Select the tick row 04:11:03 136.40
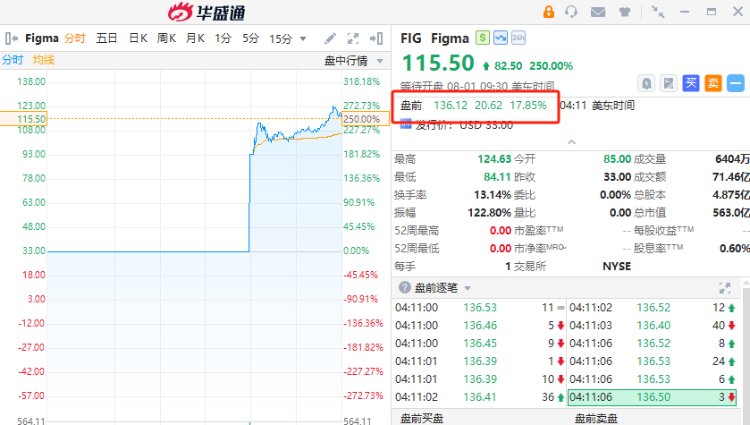The height and width of the screenshot is (425, 750). click(x=652, y=325)
